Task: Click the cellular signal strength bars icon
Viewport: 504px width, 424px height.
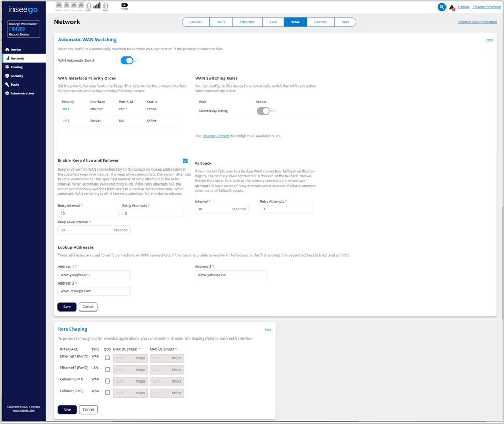Action: click(x=97, y=5)
